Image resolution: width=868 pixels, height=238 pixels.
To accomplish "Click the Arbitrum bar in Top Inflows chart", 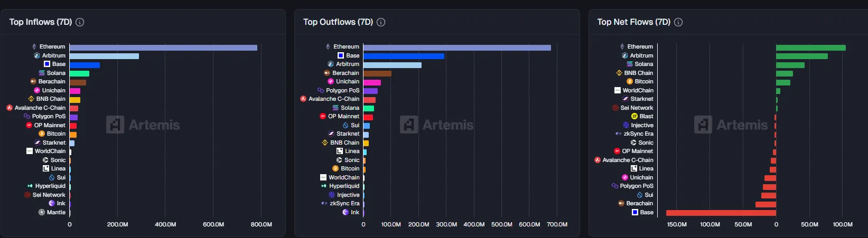I will [104, 56].
